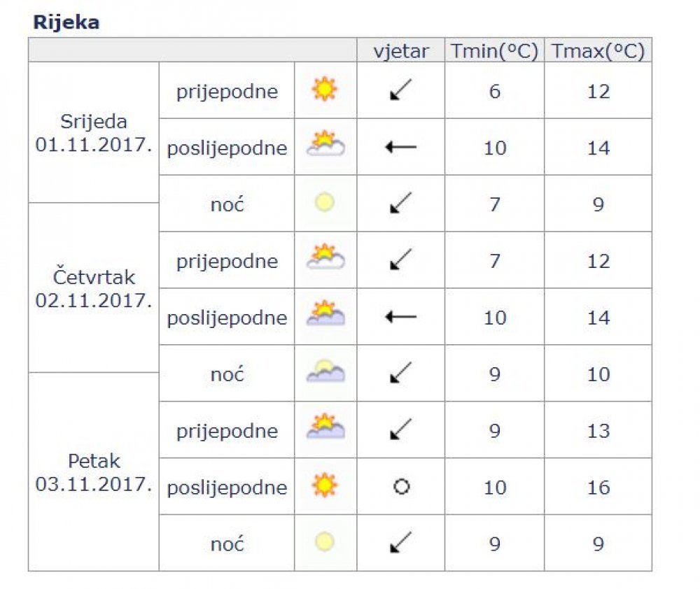Click the partly cloudy icon for Srijeda poslijepodne
Viewport: 700px width, 589px height.
pyautogui.click(x=325, y=143)
